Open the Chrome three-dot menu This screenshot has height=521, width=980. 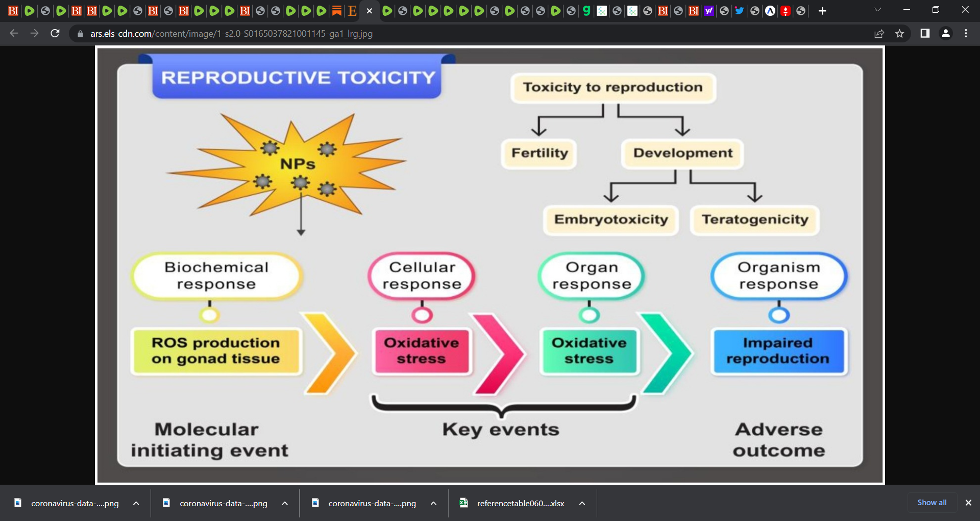pos(966,34)
